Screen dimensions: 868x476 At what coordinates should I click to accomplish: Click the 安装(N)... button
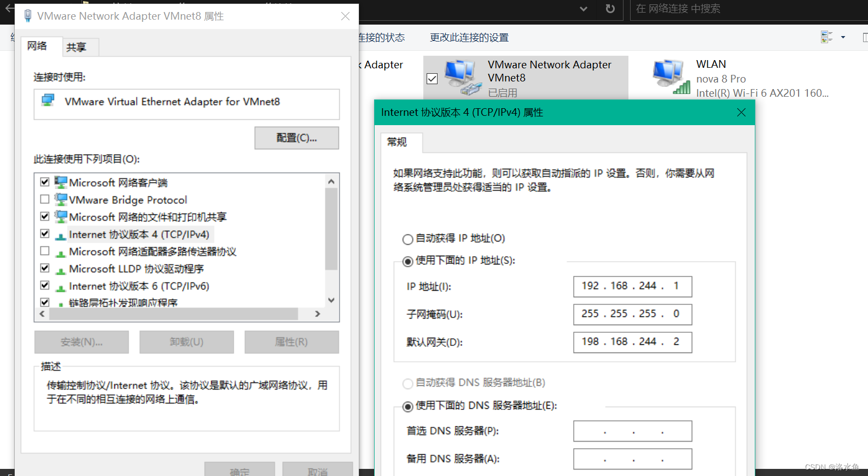[x=81, y=342]
